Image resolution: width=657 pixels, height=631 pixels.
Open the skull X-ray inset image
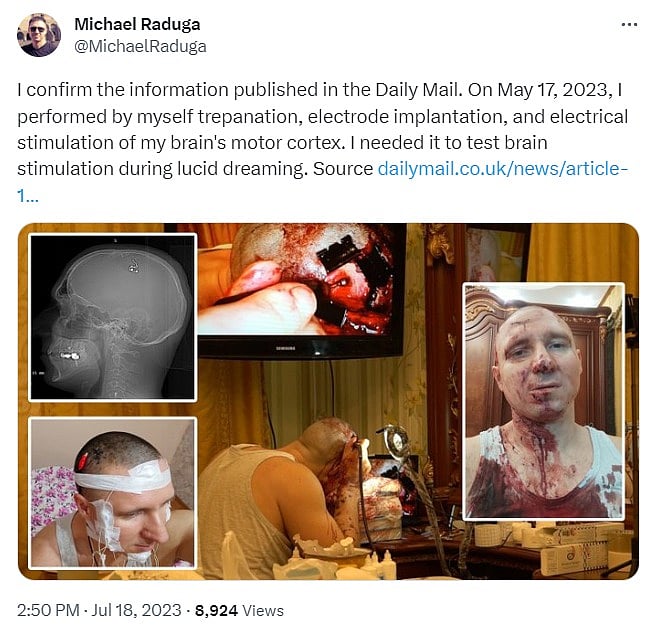pos(113,317)
